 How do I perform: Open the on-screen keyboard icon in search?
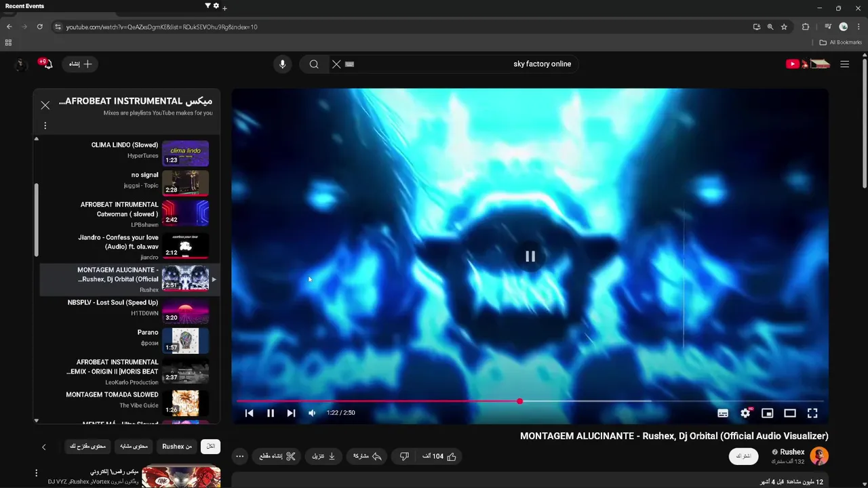pyautogui.click(x=350, y=64)
